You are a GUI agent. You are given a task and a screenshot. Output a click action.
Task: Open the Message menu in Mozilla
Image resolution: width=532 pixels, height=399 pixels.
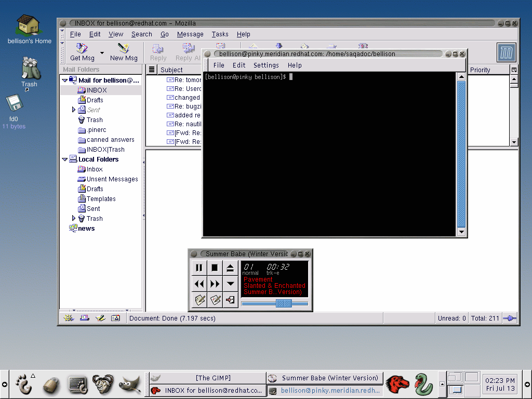click(190, 34)
